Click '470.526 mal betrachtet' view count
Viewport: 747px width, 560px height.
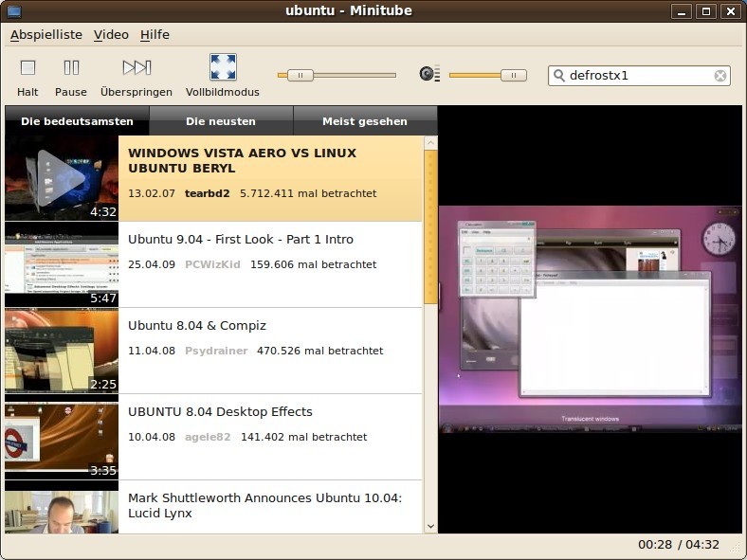(320, 351)
